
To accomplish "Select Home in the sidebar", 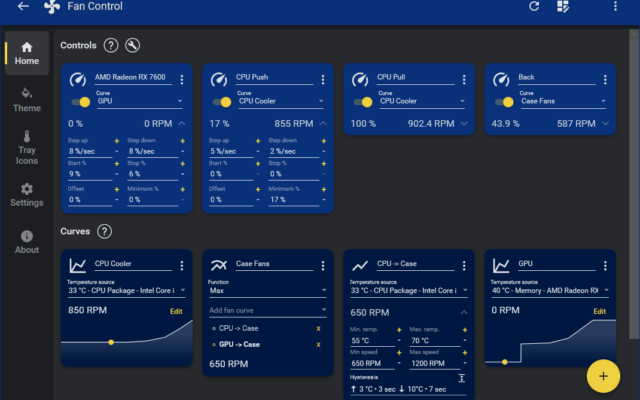I will coord(27,53).
